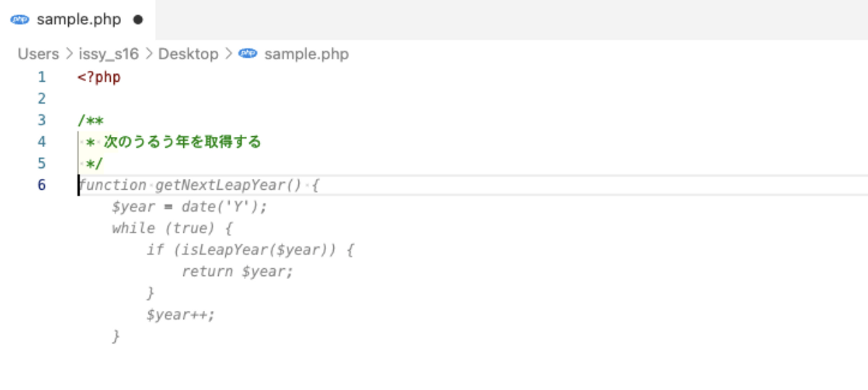
Task: Click line number 4 in the gutter
Action: pos(42,142)
